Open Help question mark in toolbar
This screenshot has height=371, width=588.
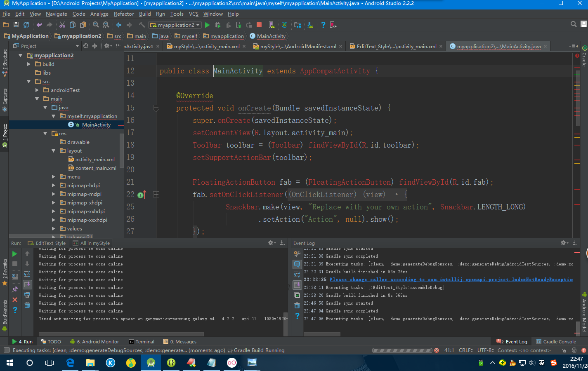pos(323,25)
